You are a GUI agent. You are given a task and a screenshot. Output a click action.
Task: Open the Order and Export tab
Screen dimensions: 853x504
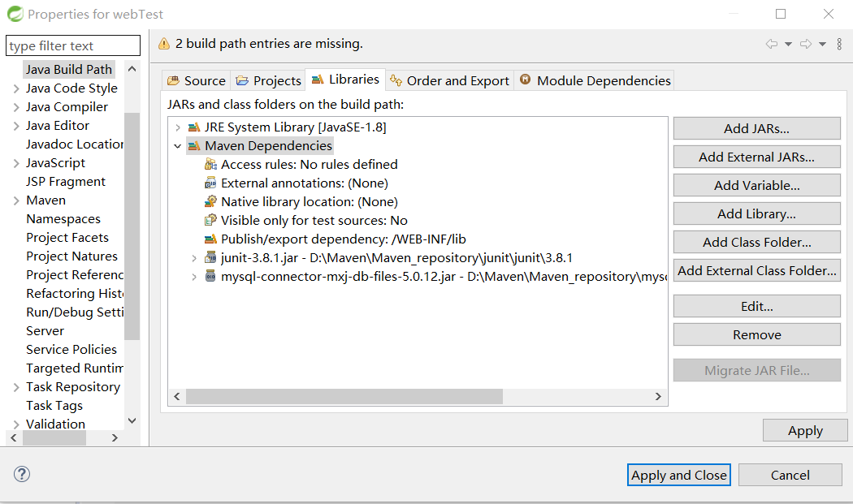450,81
